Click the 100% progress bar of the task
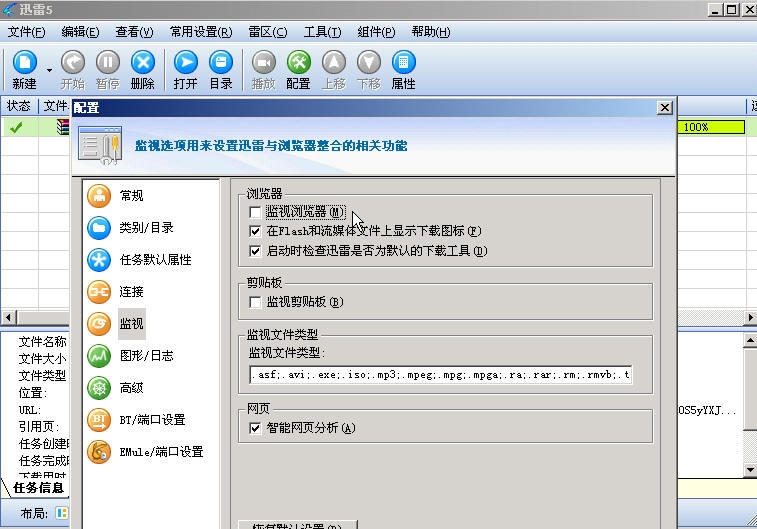 pyautogui.click(x=711, y=127)
